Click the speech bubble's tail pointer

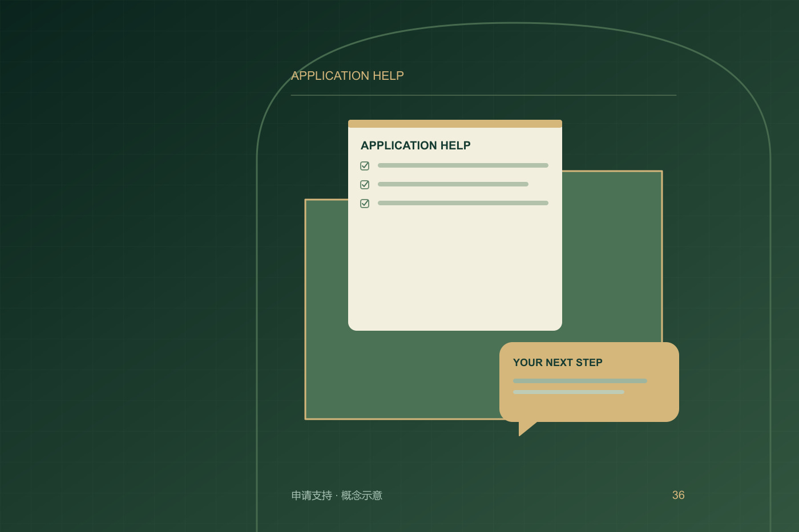tap(526, 428)
